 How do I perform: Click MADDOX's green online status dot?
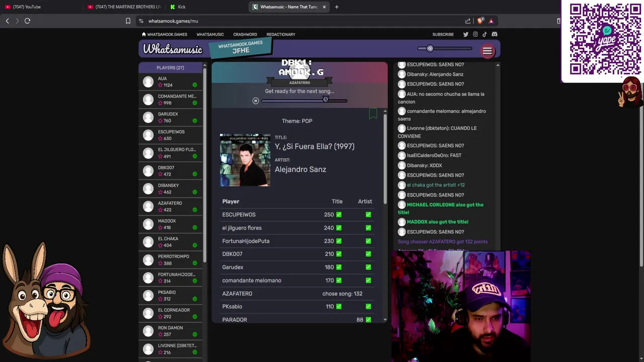coord(195,227)
